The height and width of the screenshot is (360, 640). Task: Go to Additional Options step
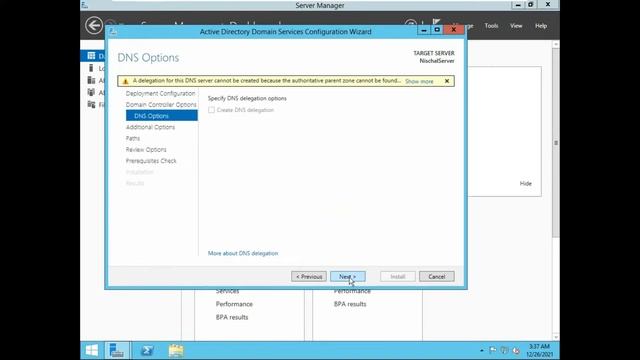coord(150,127)
